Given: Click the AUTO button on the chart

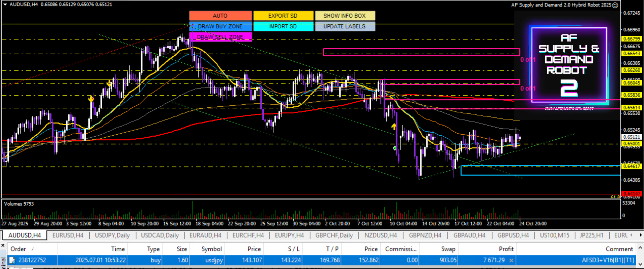Looking at the screenshot, I should 220,16.
